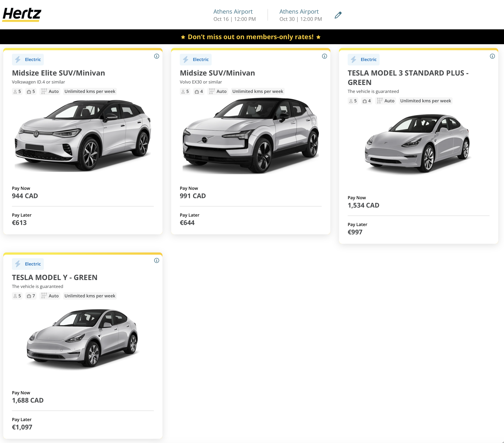Open the members-only rates banner
Screen dimensions: 504x443
point(252,37)
